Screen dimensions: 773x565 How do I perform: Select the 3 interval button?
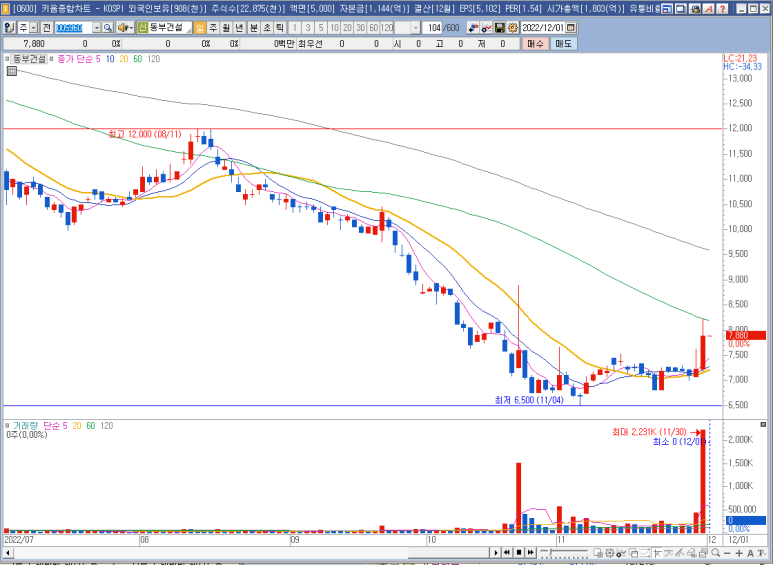(x=308, y=28)
